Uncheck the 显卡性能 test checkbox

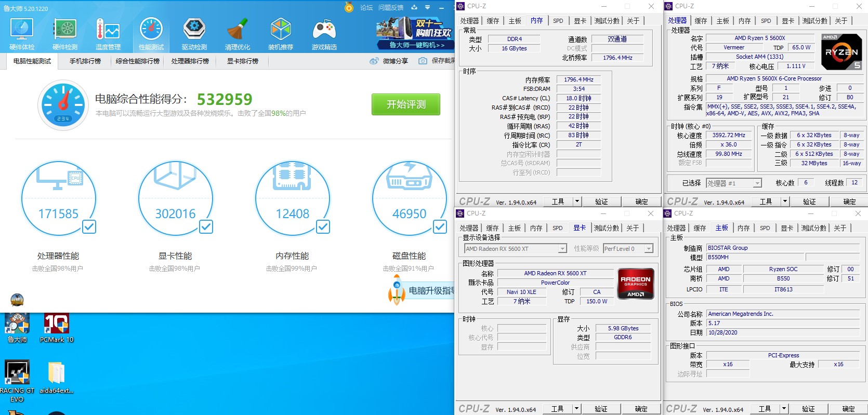pyautogui.click(x=206, y=226)
